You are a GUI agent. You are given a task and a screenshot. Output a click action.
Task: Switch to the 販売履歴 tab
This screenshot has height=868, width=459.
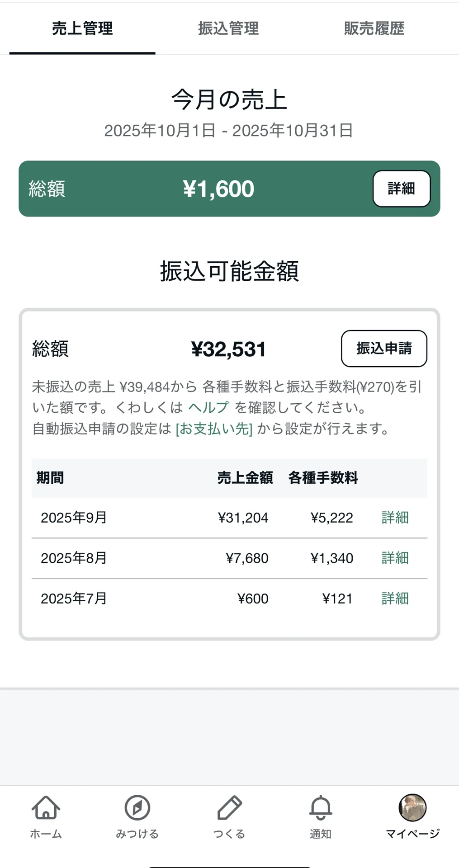pos(374,28)
